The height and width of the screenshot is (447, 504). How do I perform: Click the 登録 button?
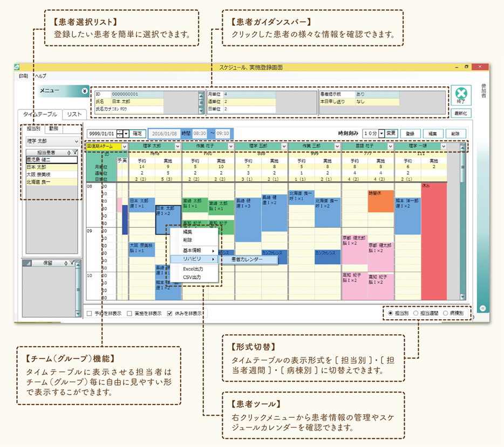coord(410,134)
